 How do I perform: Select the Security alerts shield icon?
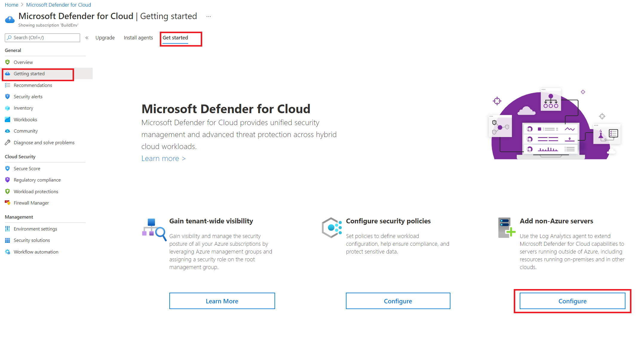click(7, 96)
